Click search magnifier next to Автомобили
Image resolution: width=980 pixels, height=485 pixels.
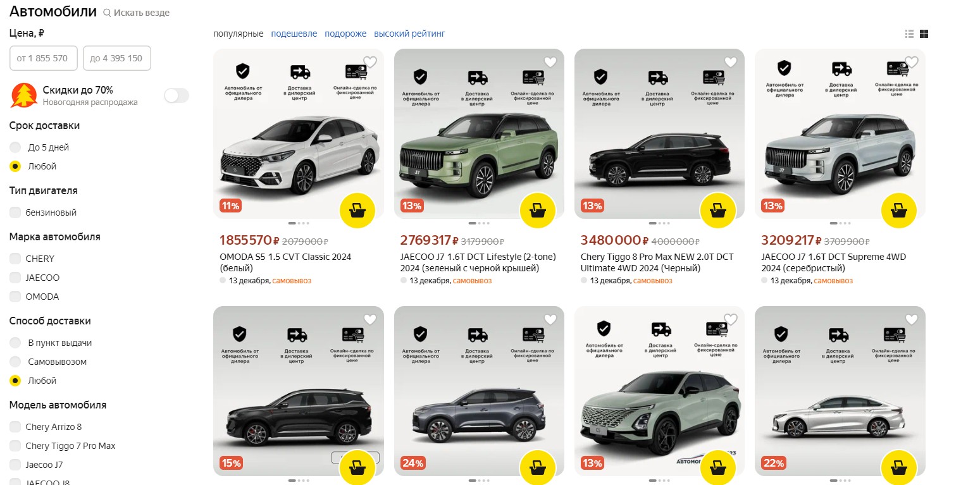pos(107,13)
